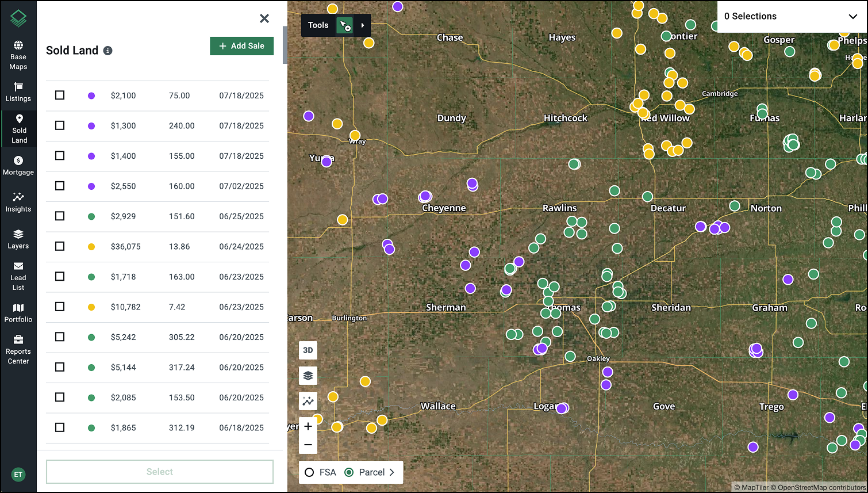Screen dimensions: 868x493
Task: Open the Lead List section
Action: [x=18, y=276]
